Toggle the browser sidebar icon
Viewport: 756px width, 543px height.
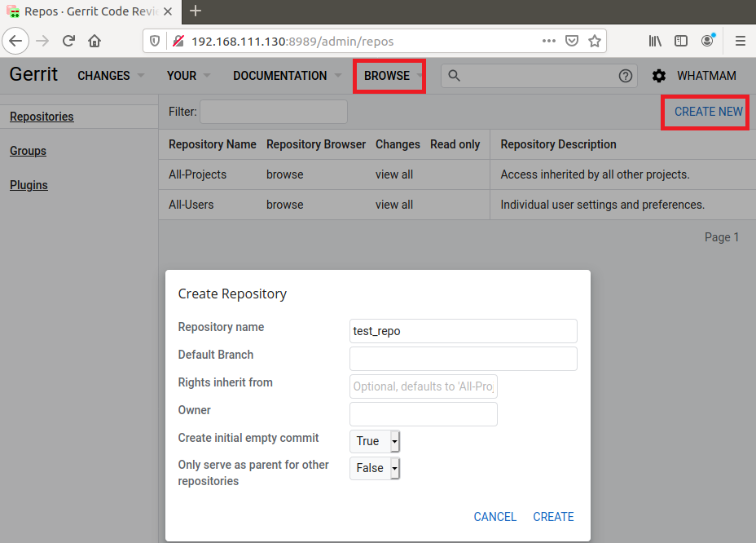[x=681, y=41]
